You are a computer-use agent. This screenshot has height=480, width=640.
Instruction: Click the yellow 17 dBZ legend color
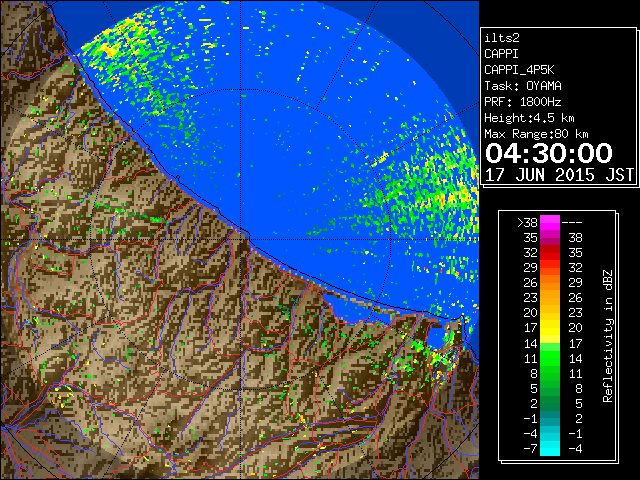click(x=550, y=328)
